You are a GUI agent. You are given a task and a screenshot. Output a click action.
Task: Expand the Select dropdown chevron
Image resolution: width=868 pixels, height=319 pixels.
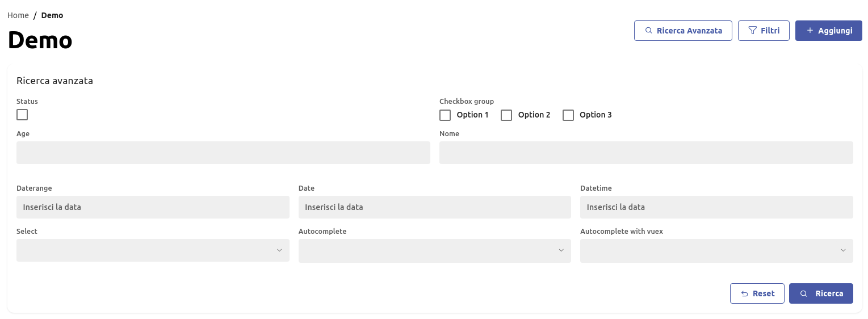pyautogui.click(x=279, y=250)
